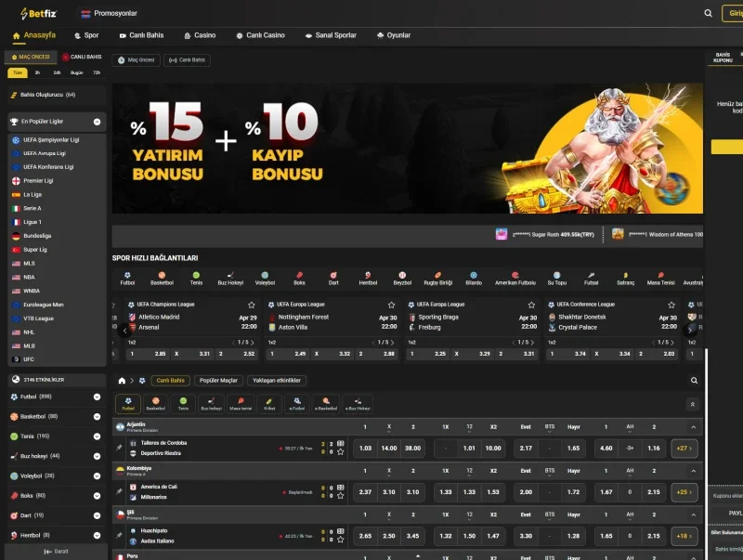
Task: Pin the Talleres de Cordoba match
Action: tap(120, 448)
